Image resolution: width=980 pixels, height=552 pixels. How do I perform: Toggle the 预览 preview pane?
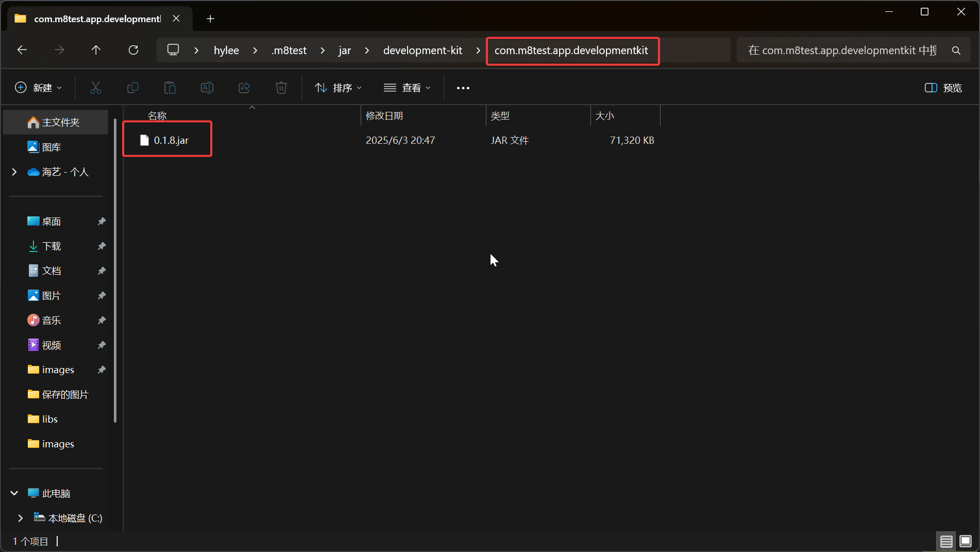pyautogui.click(x=943, y=88)
